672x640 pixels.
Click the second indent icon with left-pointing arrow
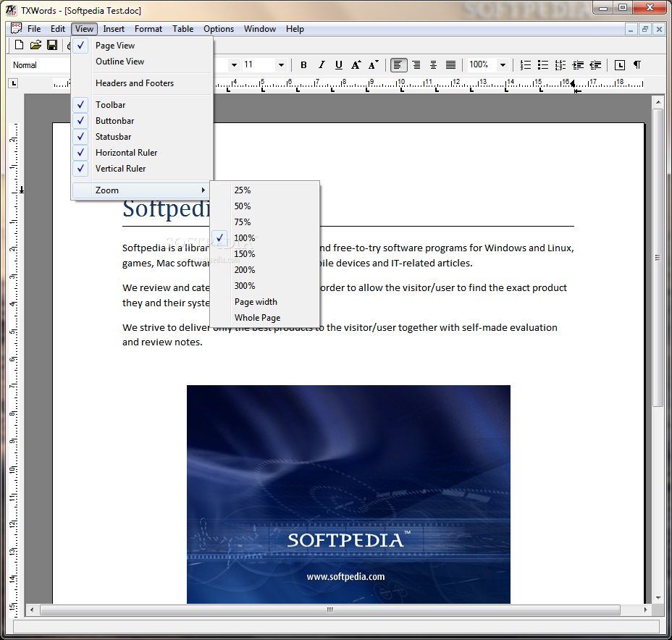click(595, 65)
